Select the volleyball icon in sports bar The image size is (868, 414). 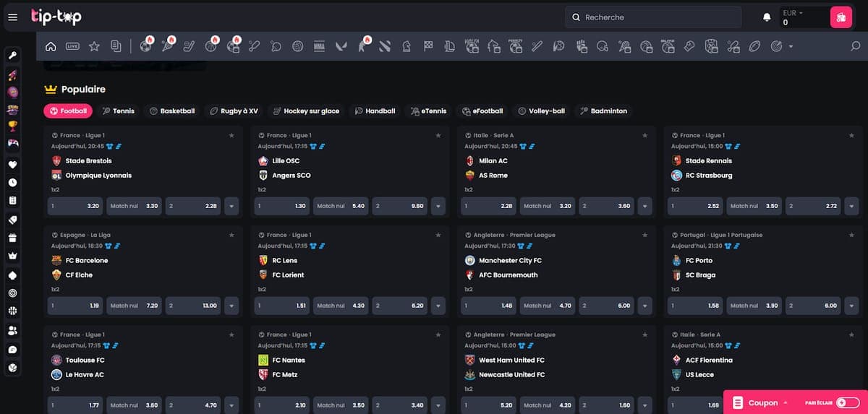click(297, 46)
